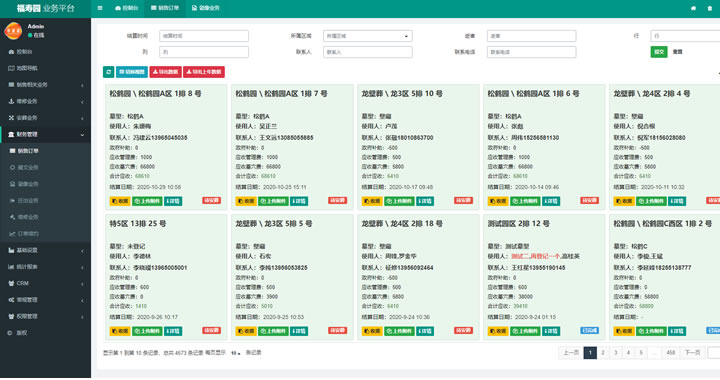This screenshot has height=380, width=720.
Task: Go to last page 458
Action: pos(671,352)
